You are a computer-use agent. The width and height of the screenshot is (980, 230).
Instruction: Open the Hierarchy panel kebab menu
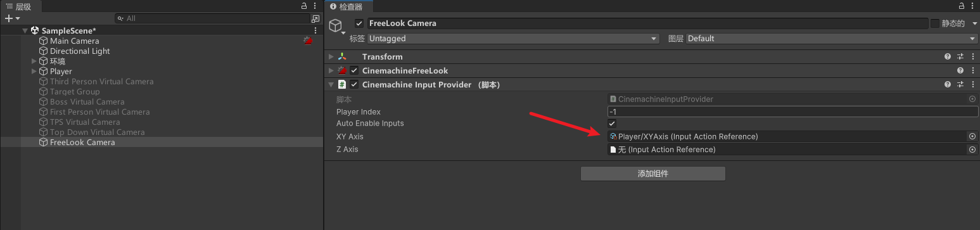pos(315,6)
